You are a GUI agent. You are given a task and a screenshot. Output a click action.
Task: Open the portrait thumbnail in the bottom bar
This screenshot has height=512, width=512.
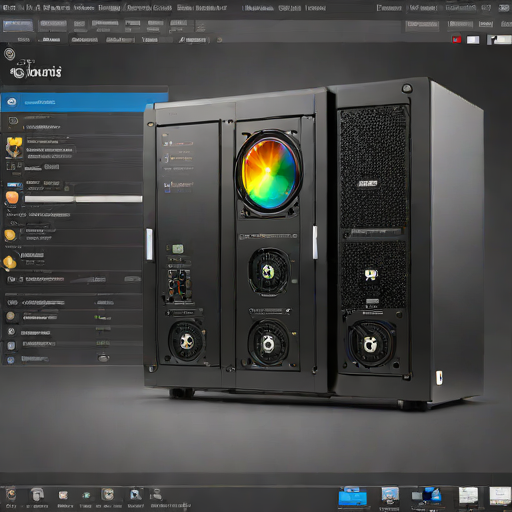tap(390, 496)
